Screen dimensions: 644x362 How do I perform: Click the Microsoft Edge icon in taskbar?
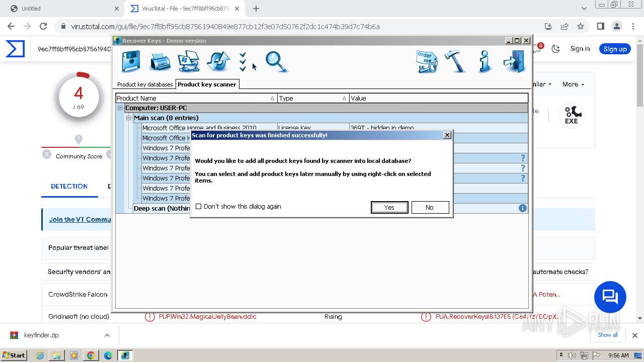click(x=108, y=355)
